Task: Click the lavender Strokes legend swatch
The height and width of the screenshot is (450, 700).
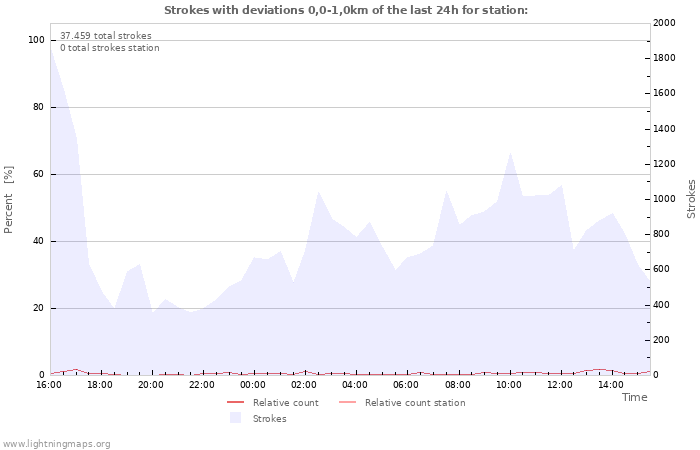Action: pos(235,418)
